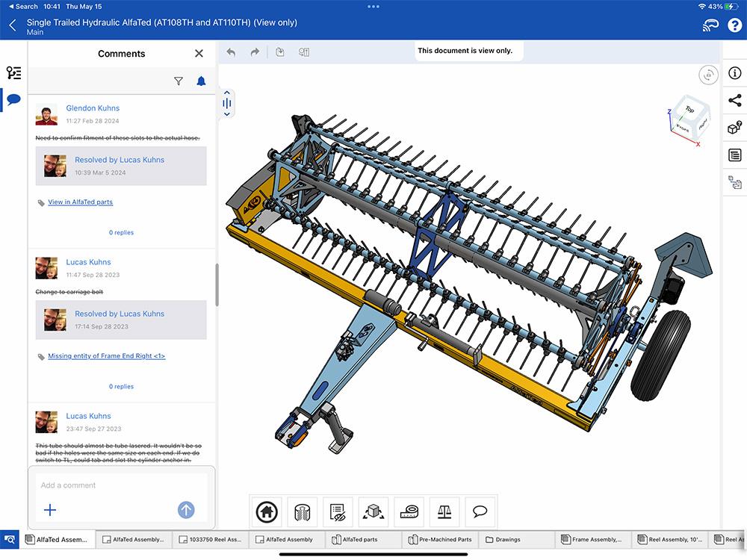The image size is (747, 560).
Task: Expand the left panel drag handle
Action: click(226, 104)
